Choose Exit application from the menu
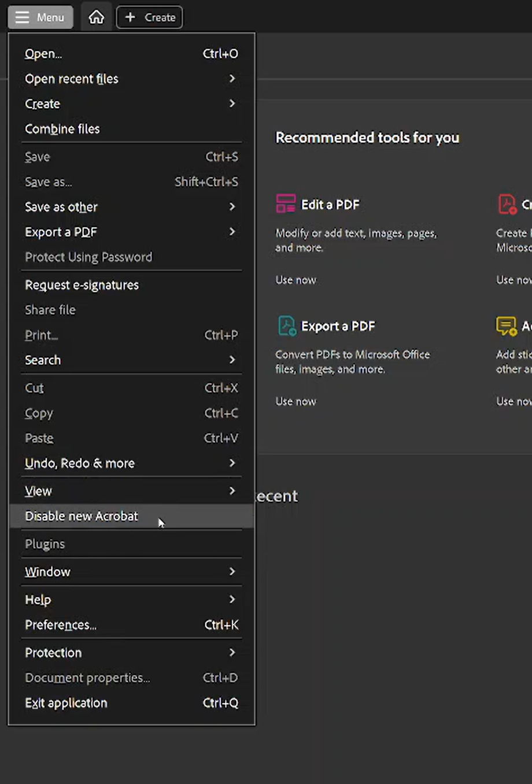This screenshot has width=532, height=784. pos(65,702)
